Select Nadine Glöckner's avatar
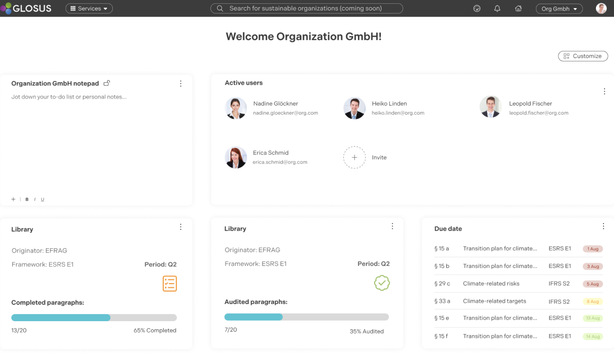Screen dimensions: 614x364 (x=236, y=108)
